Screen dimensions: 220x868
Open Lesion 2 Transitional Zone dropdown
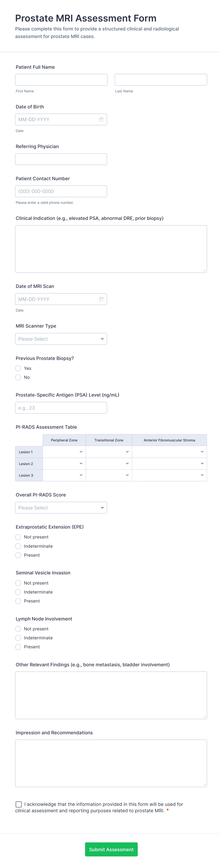[x=109, y=464]
